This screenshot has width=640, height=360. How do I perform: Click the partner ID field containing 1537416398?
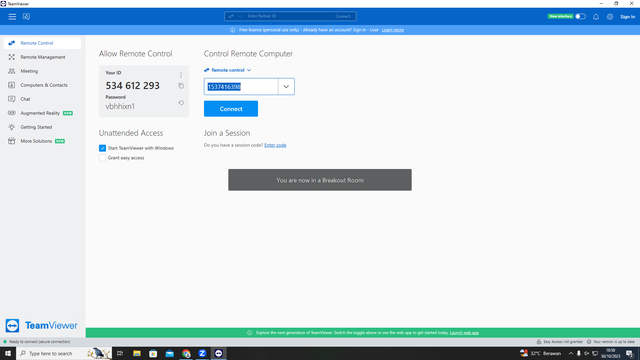coord(241,87)
